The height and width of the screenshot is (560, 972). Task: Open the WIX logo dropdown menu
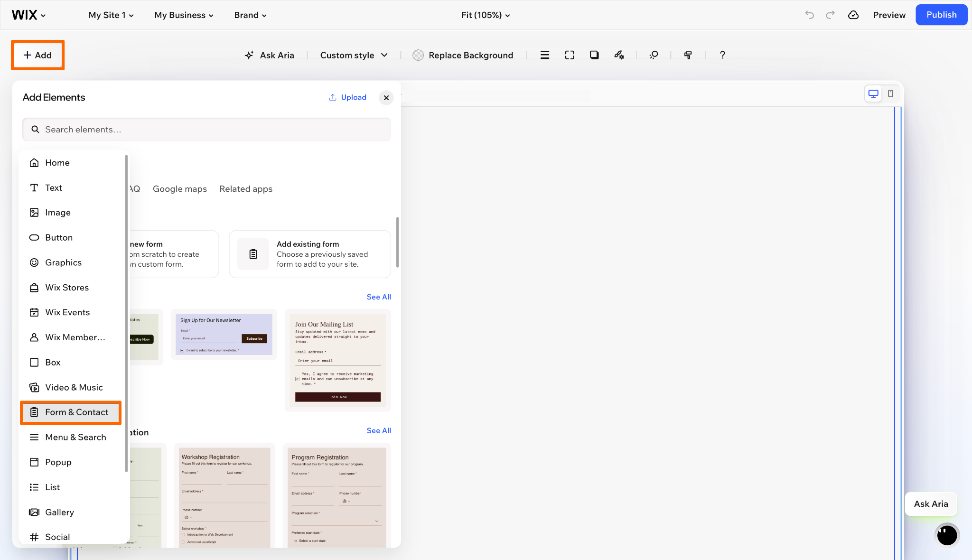(29, 15)
